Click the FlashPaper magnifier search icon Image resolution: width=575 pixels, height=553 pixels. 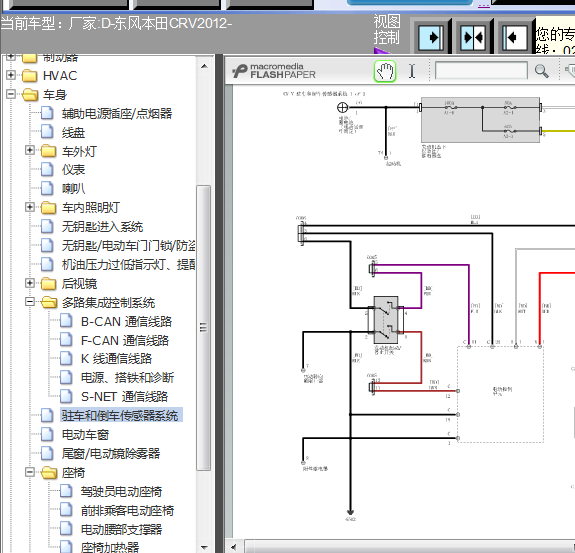click(x=542, y=71)
